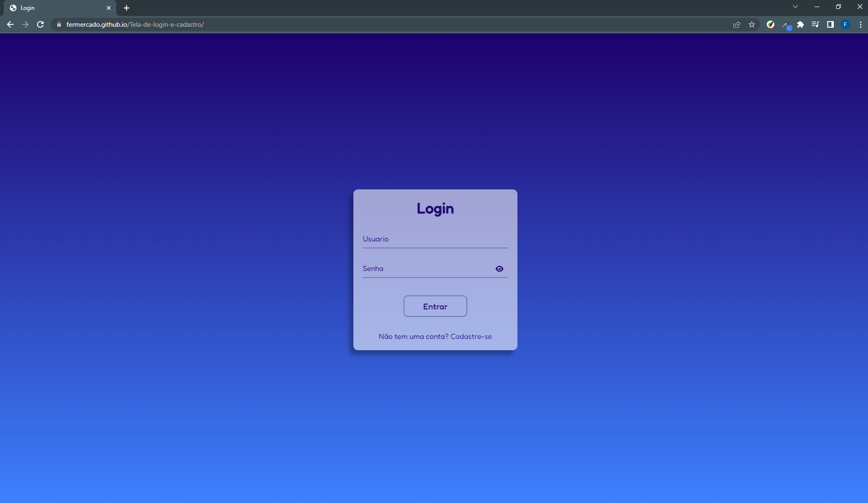Click the ColorZilla eyedropper extension icon
Image resolution: width=868 pixels, height=503 pixels.
[x=786, y=24]
